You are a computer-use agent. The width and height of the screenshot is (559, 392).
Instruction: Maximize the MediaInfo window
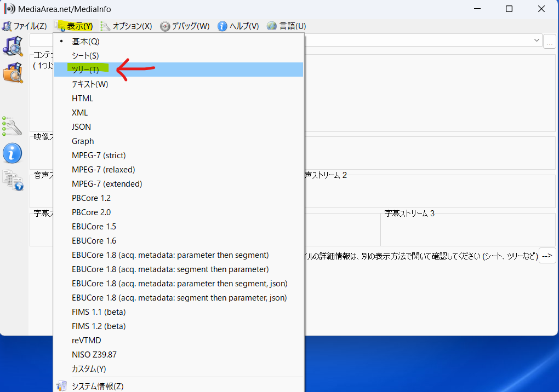click(509, 9)
